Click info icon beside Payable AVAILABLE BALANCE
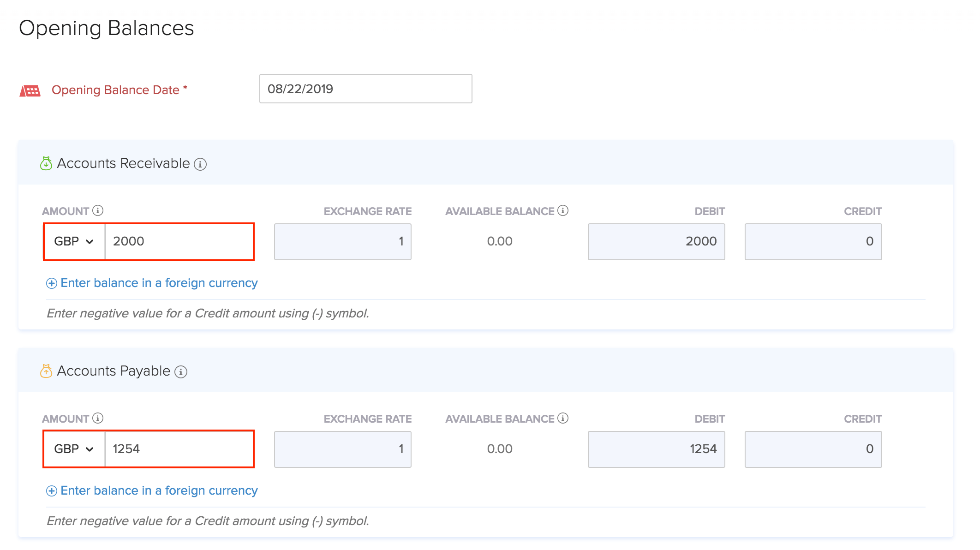This screenshot has width=980, height=550. pyautogui.click(x=563, y=418)
